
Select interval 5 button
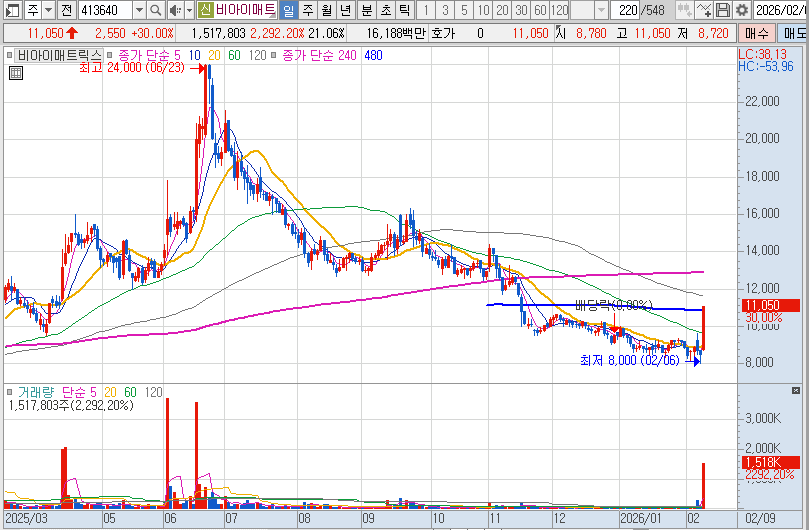pyautogui.click(x=464, y=10)
